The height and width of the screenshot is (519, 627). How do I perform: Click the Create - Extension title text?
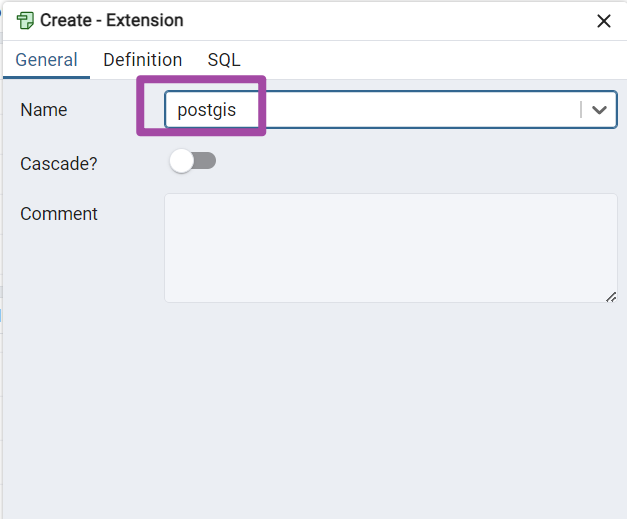112,21
